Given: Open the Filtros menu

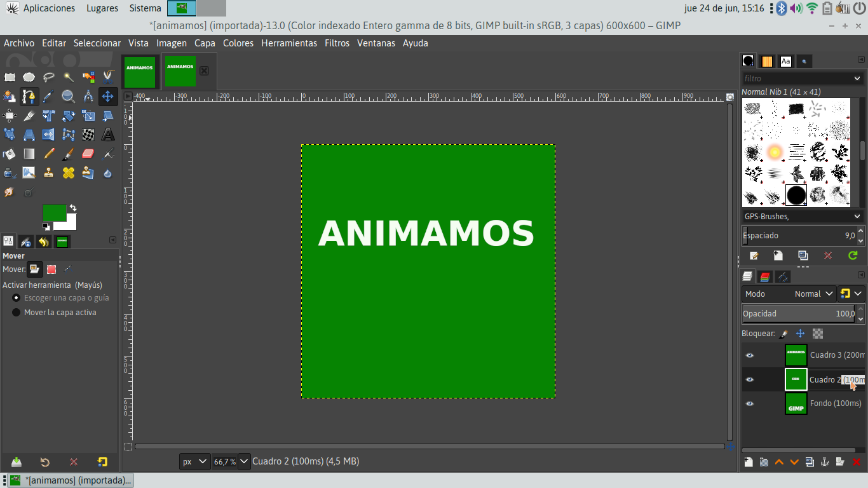Looking at the screenshot, I should (x=337, y=43).
